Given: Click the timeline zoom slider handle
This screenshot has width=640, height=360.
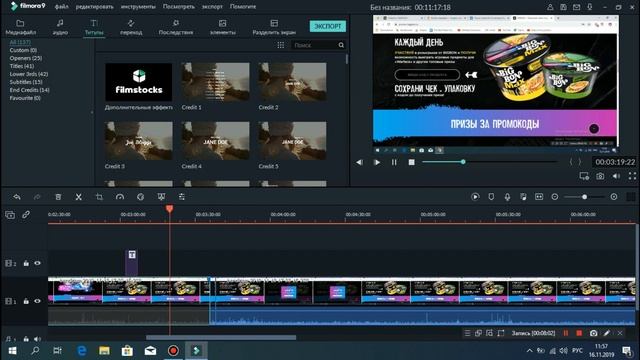Looking at the screenshot, I should click(x=584, y=197).
